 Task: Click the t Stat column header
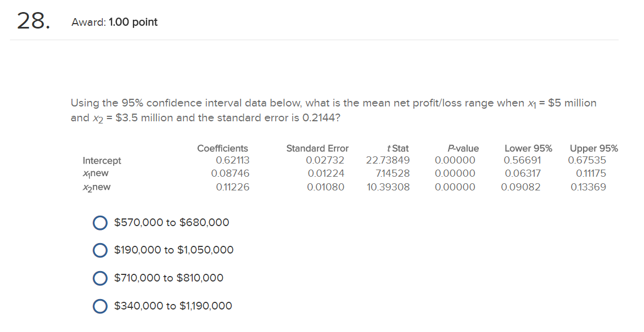click(x=397, y=148)
